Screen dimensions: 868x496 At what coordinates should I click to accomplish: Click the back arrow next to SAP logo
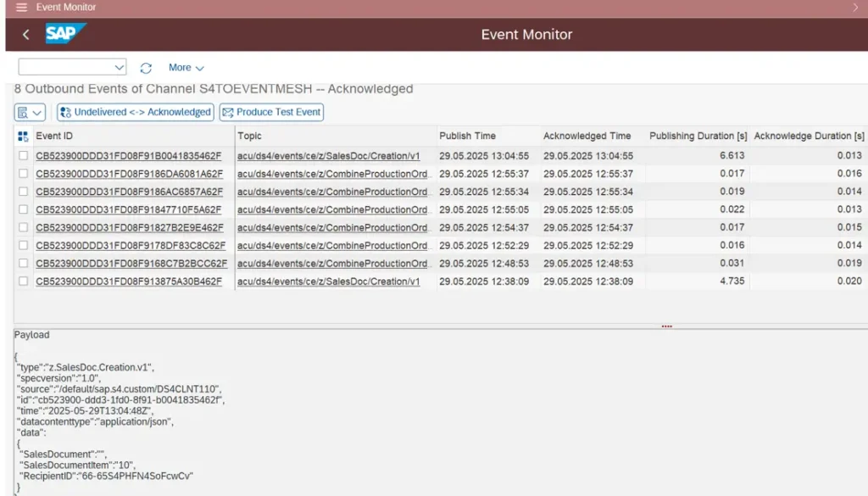click(26, 35)
